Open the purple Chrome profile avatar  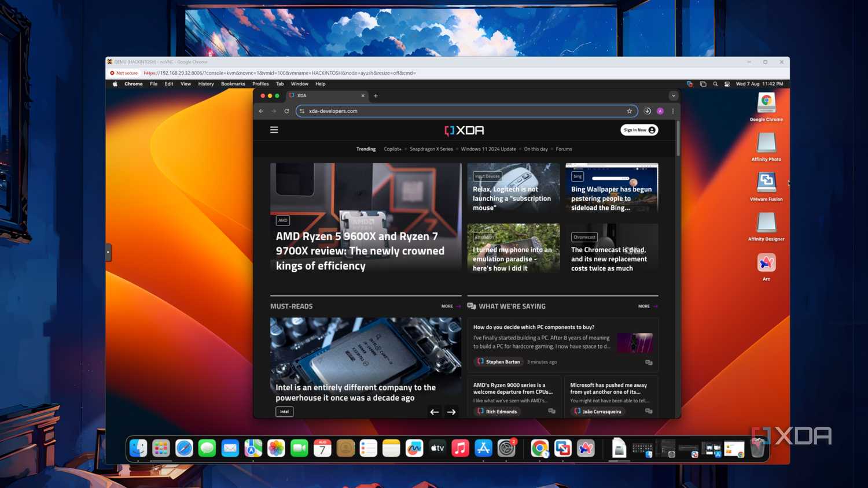pyautogui.click(x=660, y=111)
